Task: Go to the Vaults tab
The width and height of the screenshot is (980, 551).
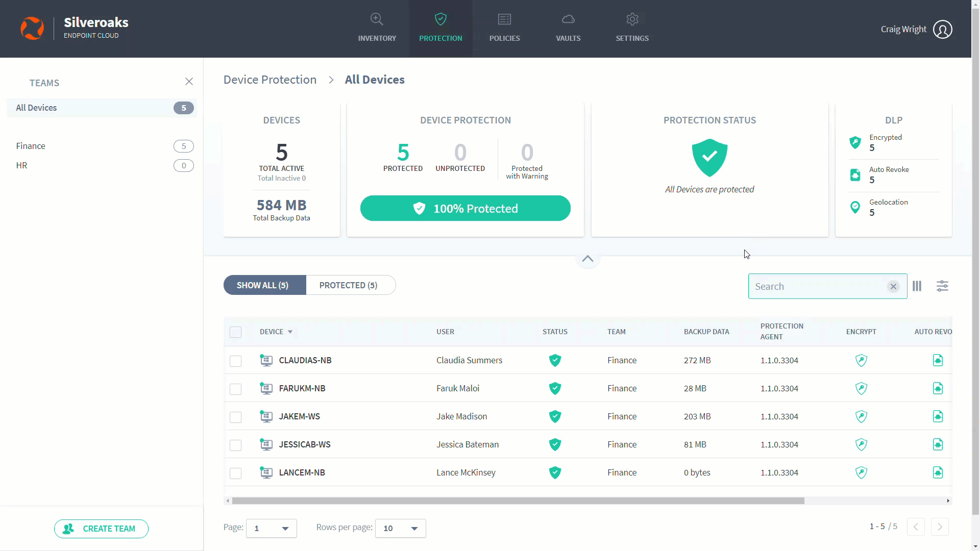Action: pyautogui.click(x=568, y=28)
